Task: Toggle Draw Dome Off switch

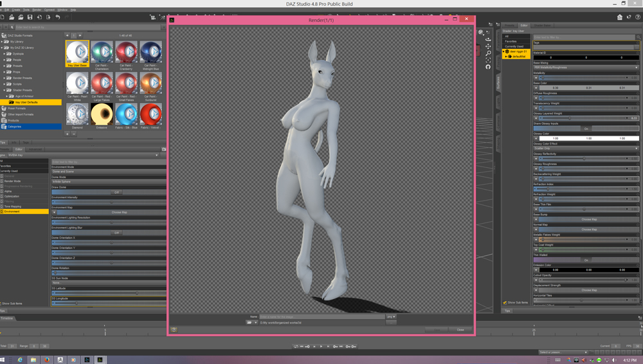Action: [116, 192]
